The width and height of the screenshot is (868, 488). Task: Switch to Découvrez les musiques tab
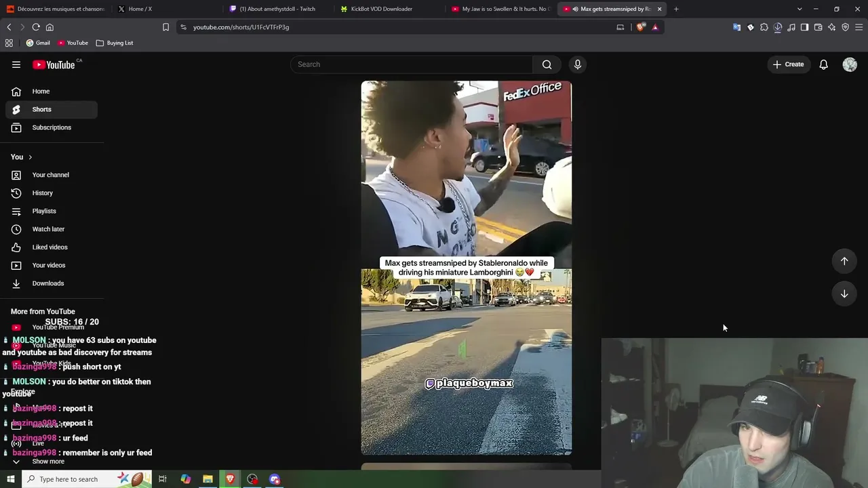[56, 9]
